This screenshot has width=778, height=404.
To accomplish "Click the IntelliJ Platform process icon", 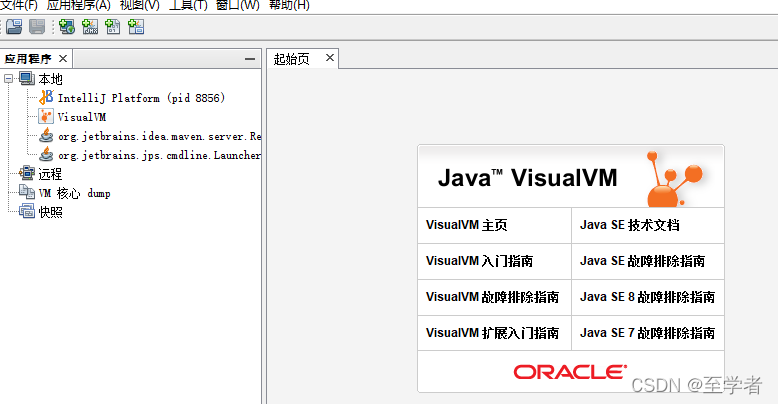I will pos(46,97).
